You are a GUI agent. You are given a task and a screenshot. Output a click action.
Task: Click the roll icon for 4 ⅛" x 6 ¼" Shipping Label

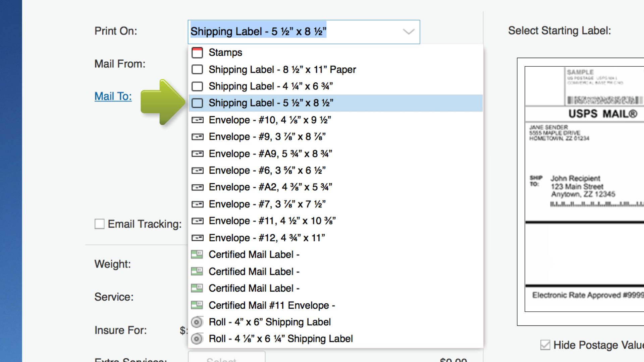(x=197, y=339)
